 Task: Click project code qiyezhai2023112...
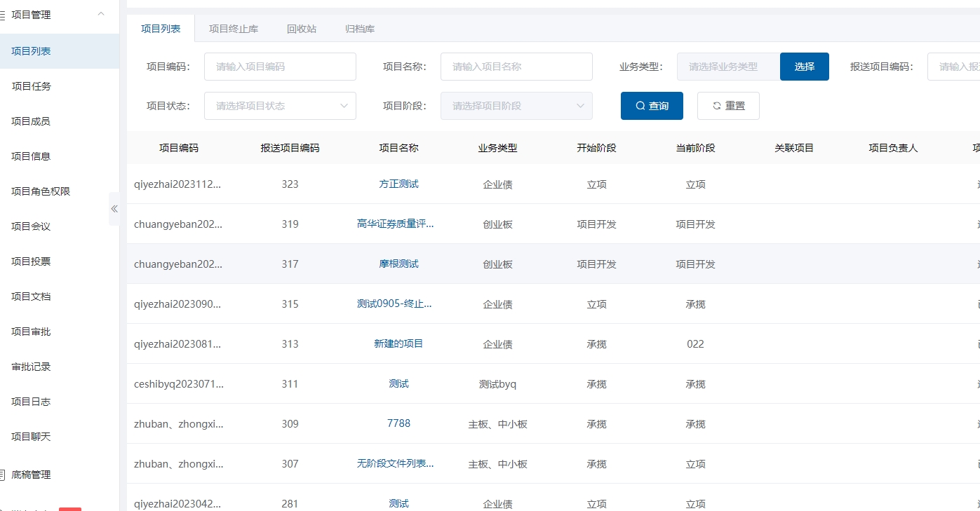coord(178,184)
